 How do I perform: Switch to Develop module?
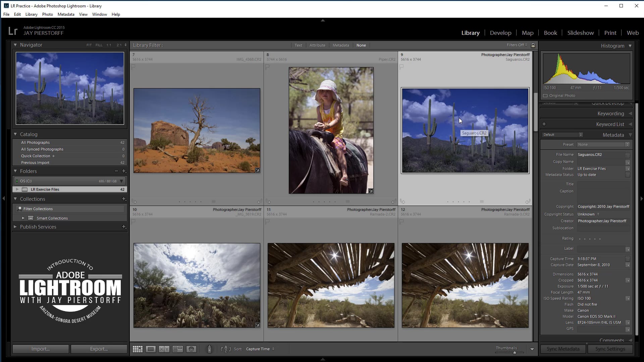coord(500,33)
